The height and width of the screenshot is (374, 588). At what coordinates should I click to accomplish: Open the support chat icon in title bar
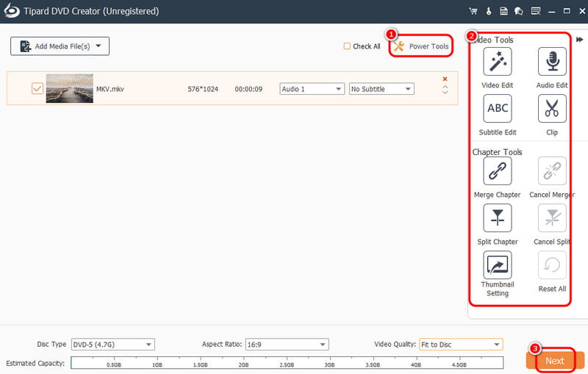point(519,11)
